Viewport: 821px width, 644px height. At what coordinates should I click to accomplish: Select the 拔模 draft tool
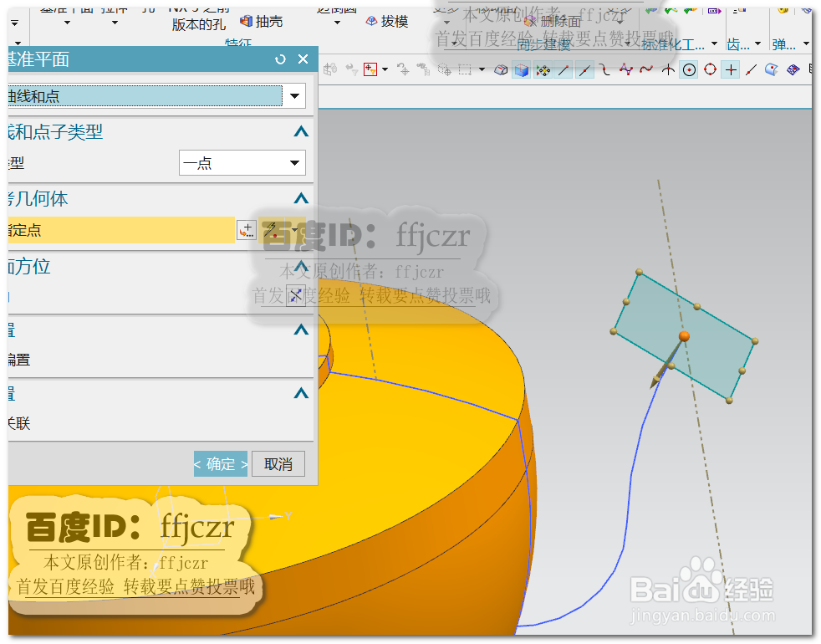pos(387,22)
